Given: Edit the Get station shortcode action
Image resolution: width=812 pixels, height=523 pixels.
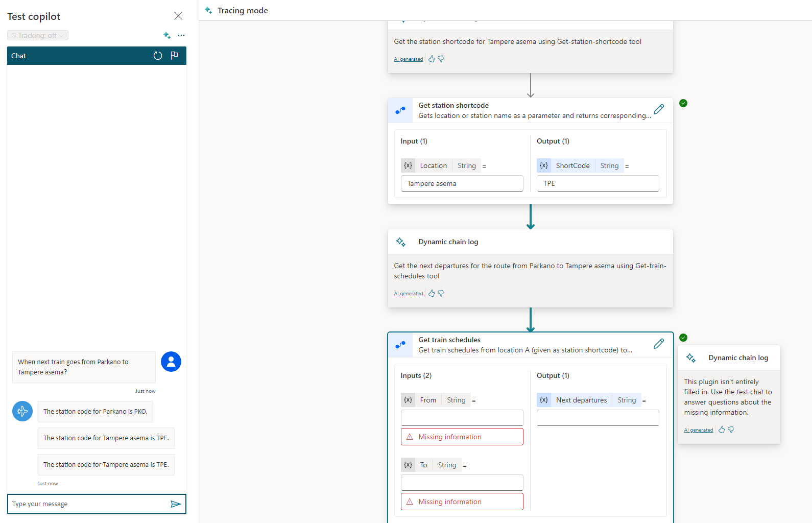Looking at the screenshot, I should click(659, 109).
